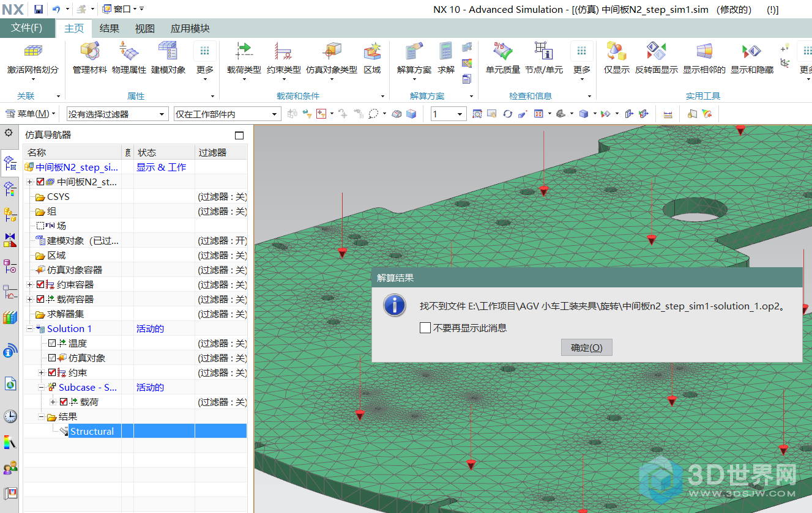Click the undo arrow icon
The height and width of the screenshot is (513, 812).
point(56,9)
